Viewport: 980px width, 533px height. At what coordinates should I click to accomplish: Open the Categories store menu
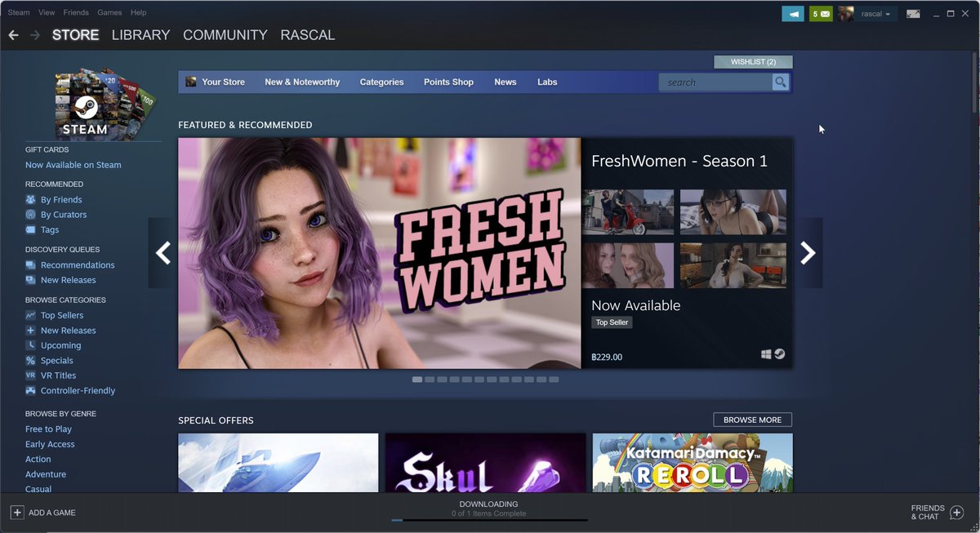point(381,82)
